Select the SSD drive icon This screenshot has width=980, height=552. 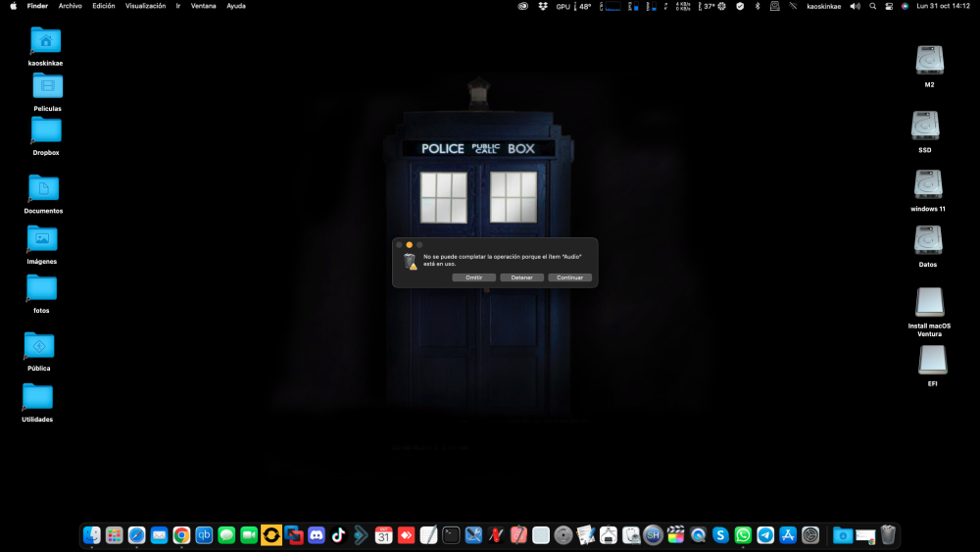[925, 126]
